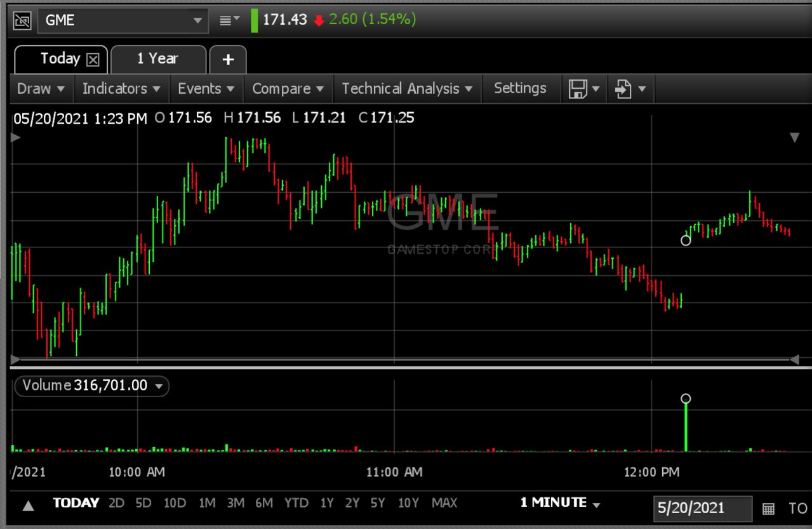
Task: Click the down triangle at chart's upper right
Action: 794,137
